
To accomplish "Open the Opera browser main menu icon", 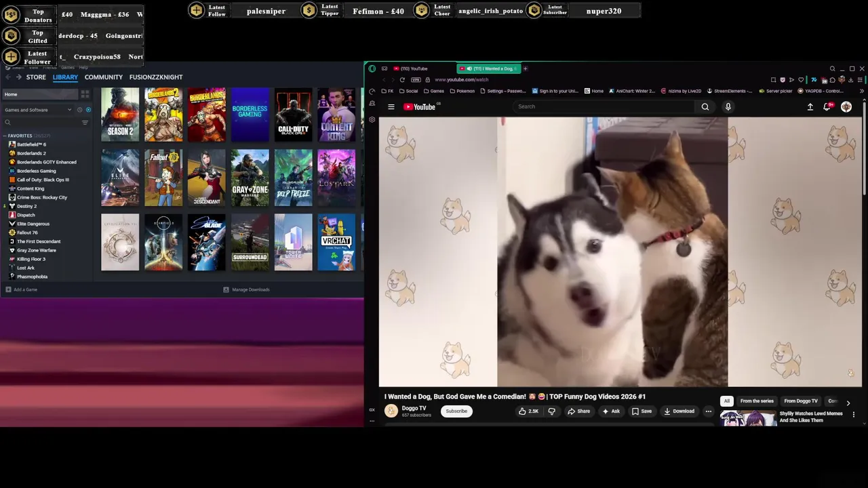I will [x=372, y=68].
